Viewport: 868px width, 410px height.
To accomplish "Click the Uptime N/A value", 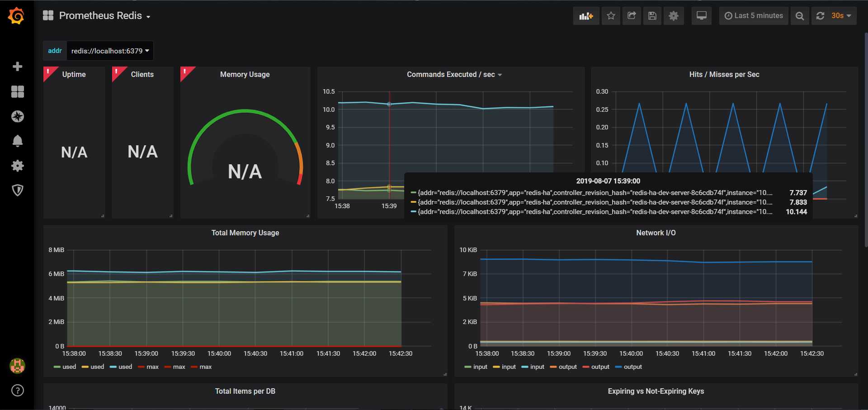I will (x=74, y=152).
